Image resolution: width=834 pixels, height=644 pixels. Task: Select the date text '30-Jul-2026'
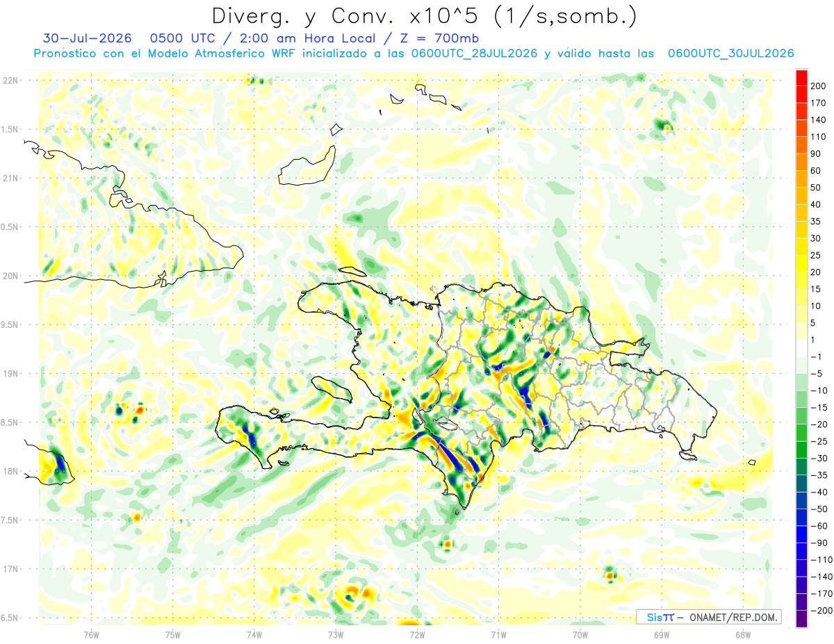(85, 38)
